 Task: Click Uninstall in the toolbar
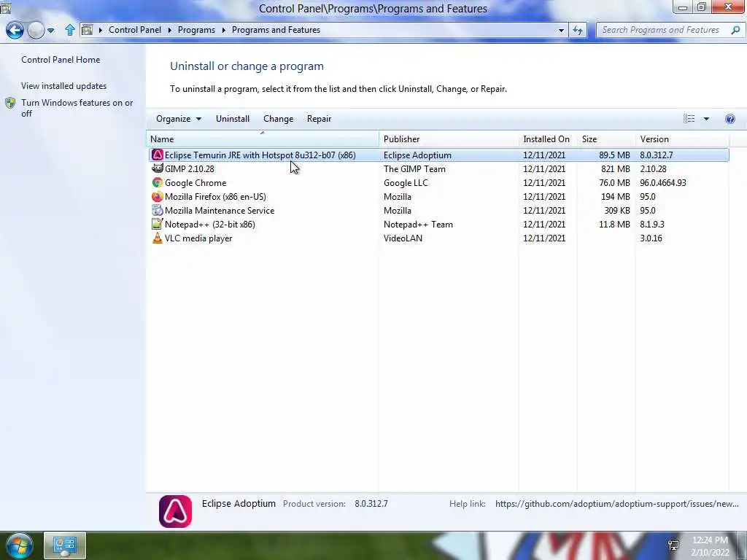point(233,119)
